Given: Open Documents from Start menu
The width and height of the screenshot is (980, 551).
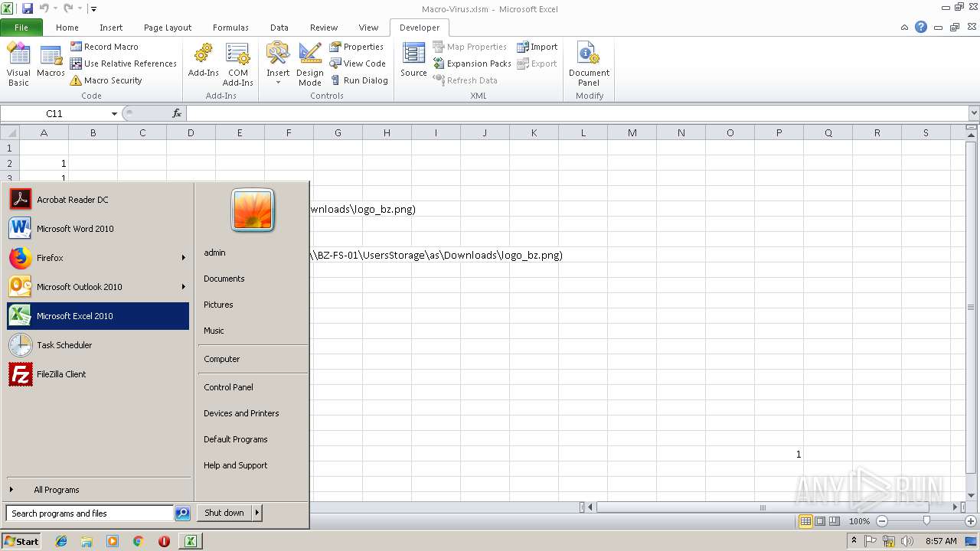Looking at the screenshot, I should coord(224,279).
